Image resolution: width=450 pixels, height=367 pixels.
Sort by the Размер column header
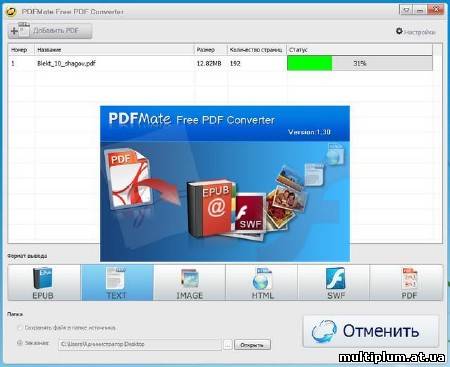pyautogui.click(x=211, y=50)
